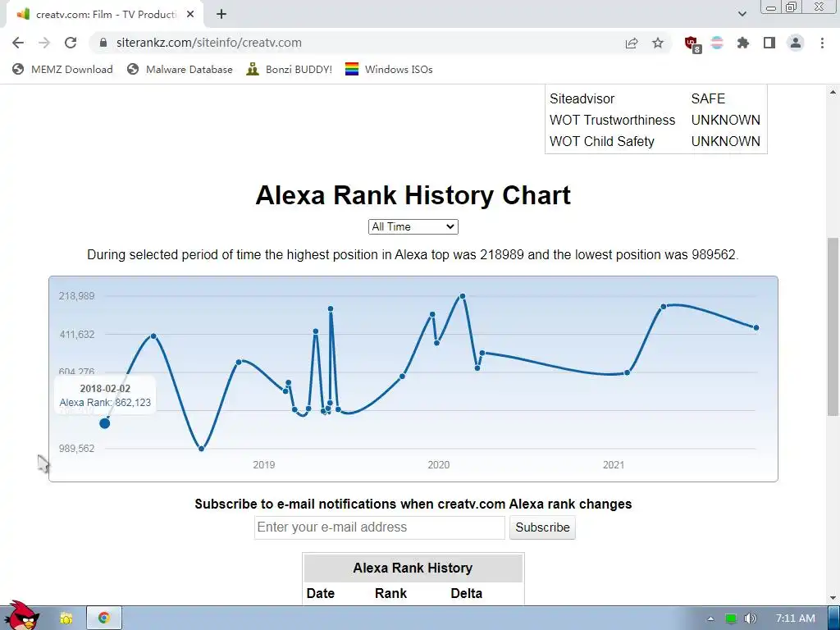Click the 2019 axis label
The image size is (840, 630).
(263, 465)
